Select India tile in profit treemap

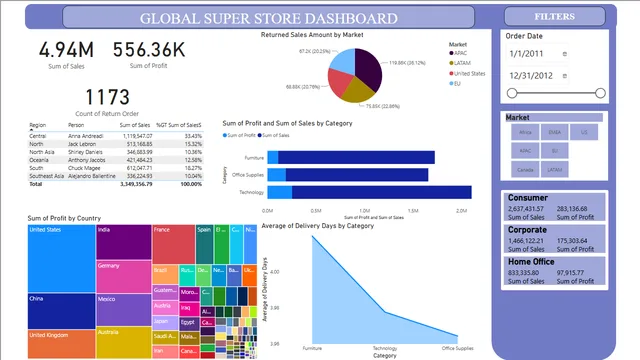124,242
